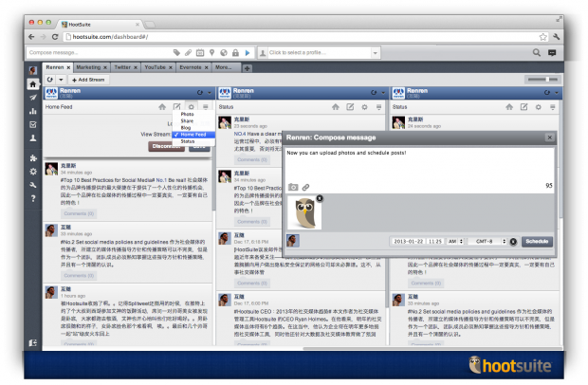Open the AM/PM selector in compose dialog
This screenshot has width=588, height=385.
(x=455, y=242)
